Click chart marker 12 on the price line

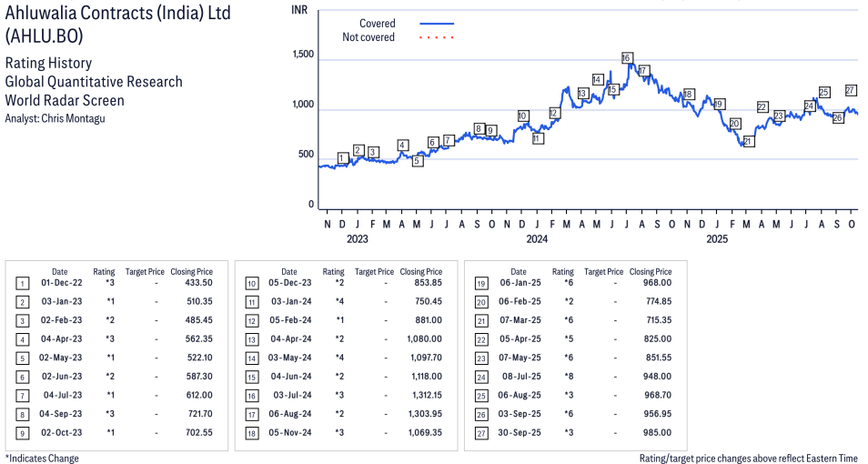click(554, 113)
